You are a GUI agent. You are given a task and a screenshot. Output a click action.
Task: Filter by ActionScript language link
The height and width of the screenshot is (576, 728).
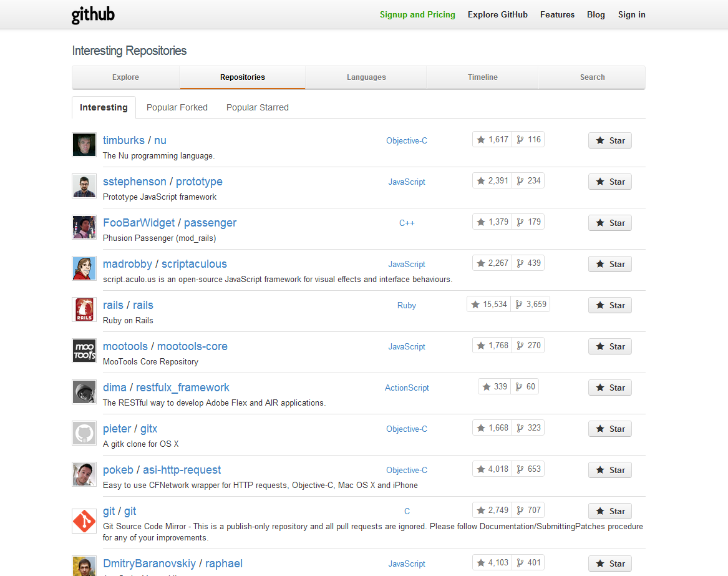(407, 388)
